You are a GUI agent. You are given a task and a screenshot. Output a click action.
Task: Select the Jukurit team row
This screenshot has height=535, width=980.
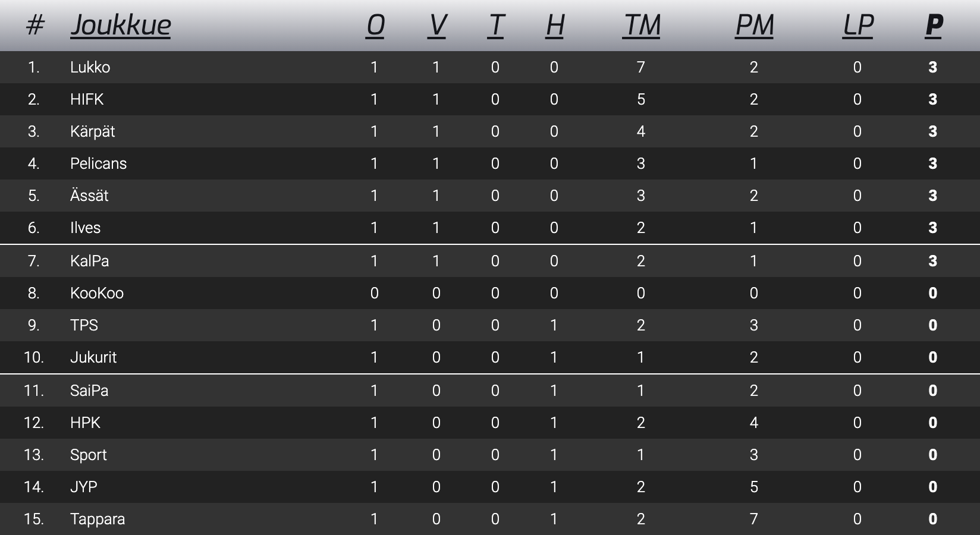click(x=93, y=357)
